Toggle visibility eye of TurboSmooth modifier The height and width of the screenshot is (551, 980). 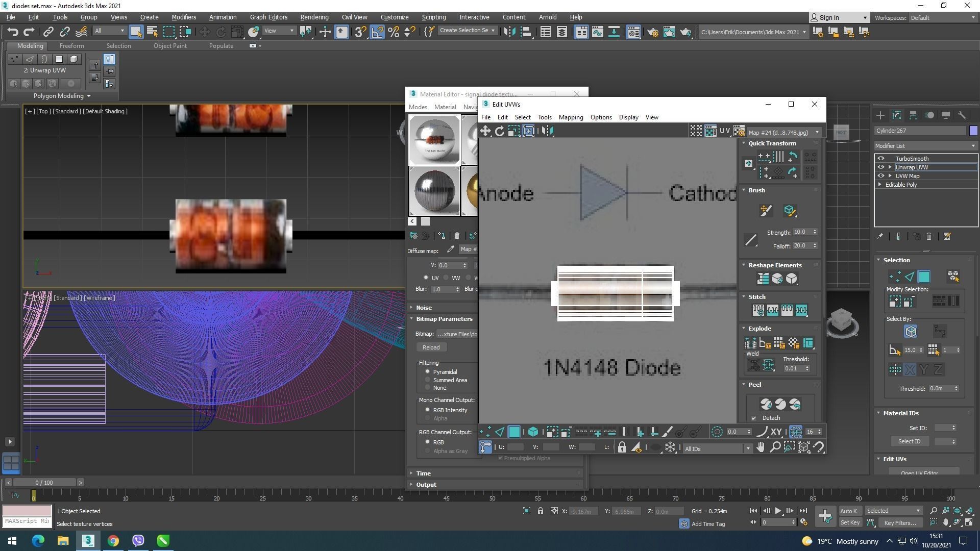[x=880, y=159]
